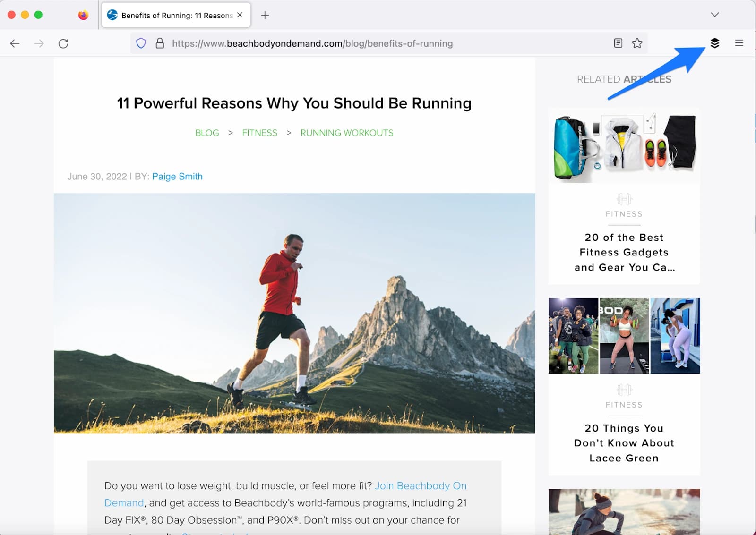Open the stacked layers extension icon
Screen dimensions: 756x535
point(714,43)
